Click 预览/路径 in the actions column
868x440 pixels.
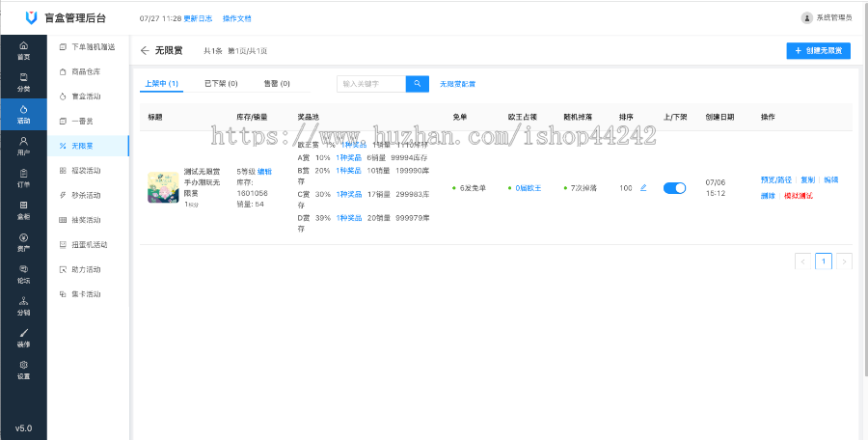(x=776, y=180)
